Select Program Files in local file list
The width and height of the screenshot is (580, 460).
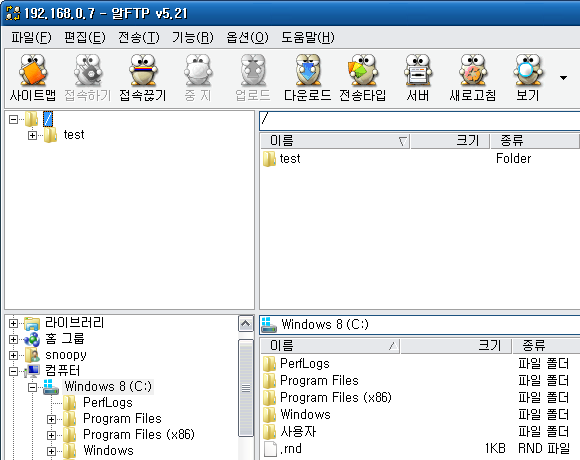coord(319,381)
